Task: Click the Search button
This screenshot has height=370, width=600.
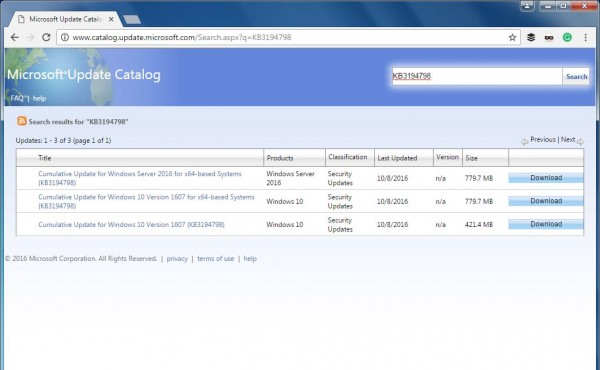Action: pyautogui.click(x=576, y=76)
